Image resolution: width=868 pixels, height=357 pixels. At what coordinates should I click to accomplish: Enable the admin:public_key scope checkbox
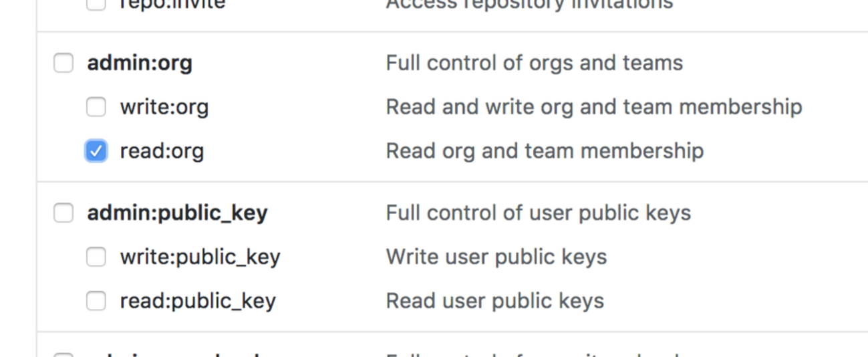pos(63,213)
